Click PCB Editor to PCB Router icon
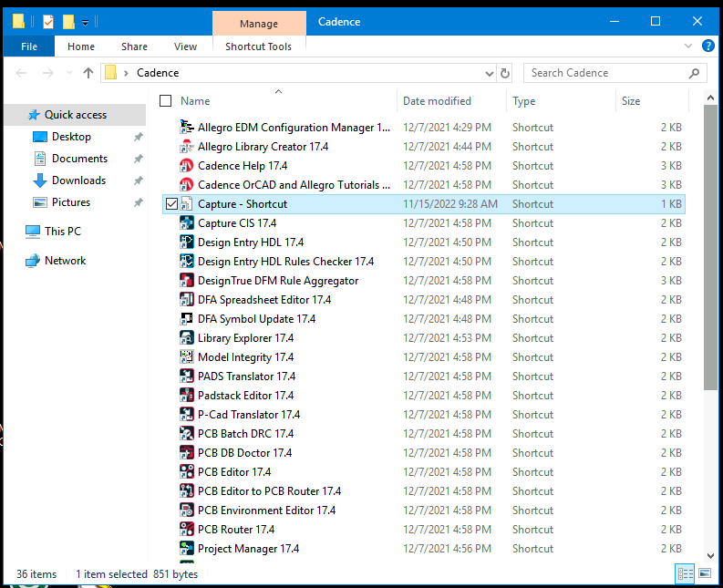This screenshot has height=588, width=723. click(x=186, y=491)
